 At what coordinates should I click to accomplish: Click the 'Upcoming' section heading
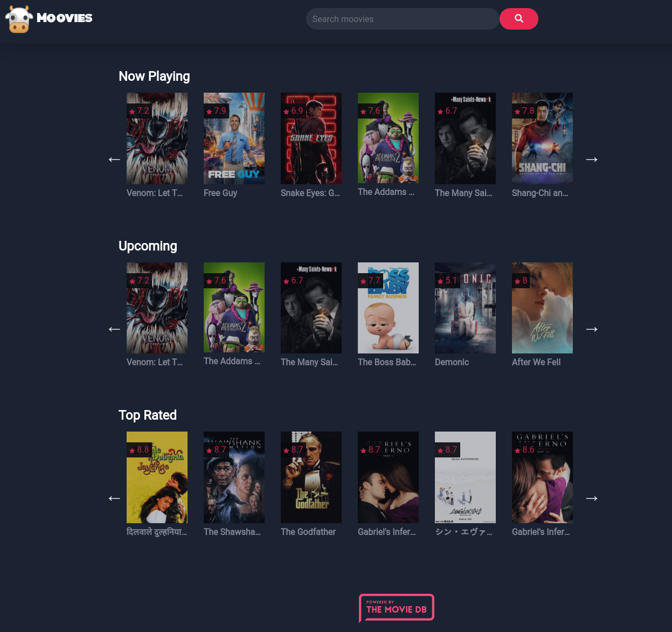148,246
